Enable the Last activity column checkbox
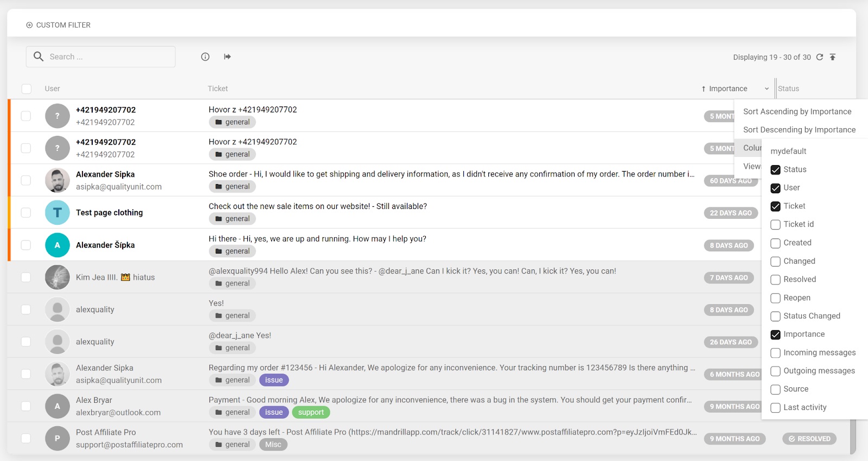This screenshot has width=868, height=461. click(x=775, y=408)
